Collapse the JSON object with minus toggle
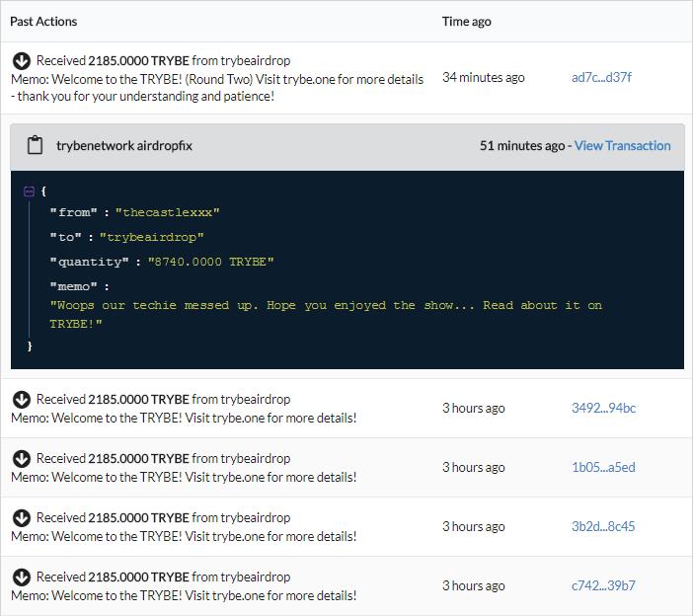 point(30,192)
